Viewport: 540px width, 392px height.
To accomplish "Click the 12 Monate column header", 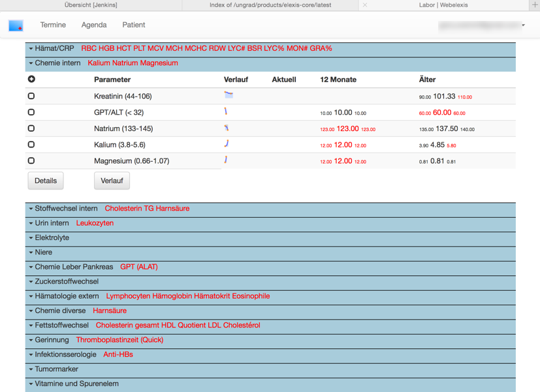I will 338,80.
